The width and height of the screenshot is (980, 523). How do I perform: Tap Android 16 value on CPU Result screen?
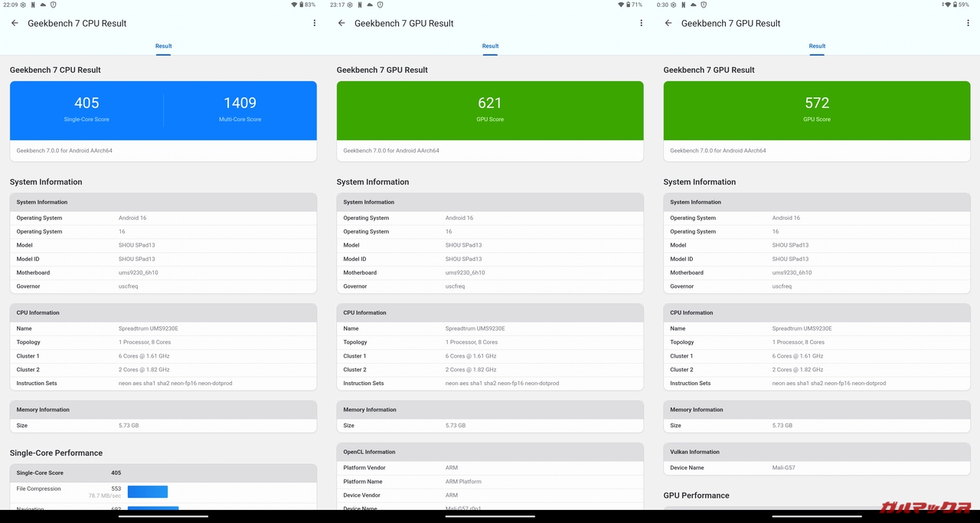pos(132,218)
